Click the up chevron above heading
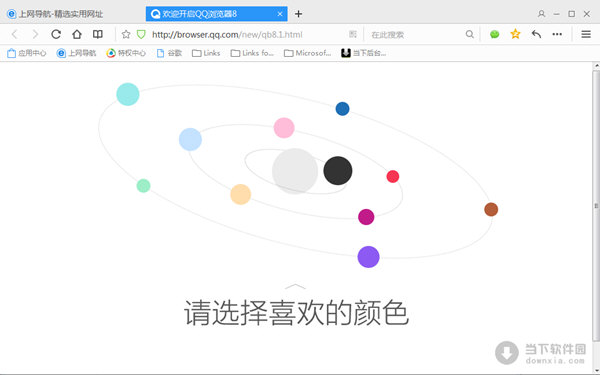Screen dimensions: 600x375 pyautogui.click(x=295, y=286)
